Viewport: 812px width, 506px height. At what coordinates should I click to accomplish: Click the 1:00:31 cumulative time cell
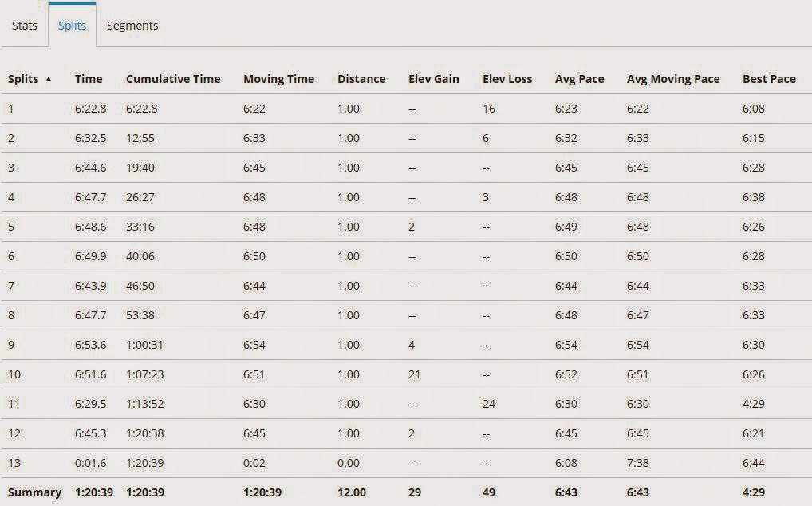(x=144, y=345)
